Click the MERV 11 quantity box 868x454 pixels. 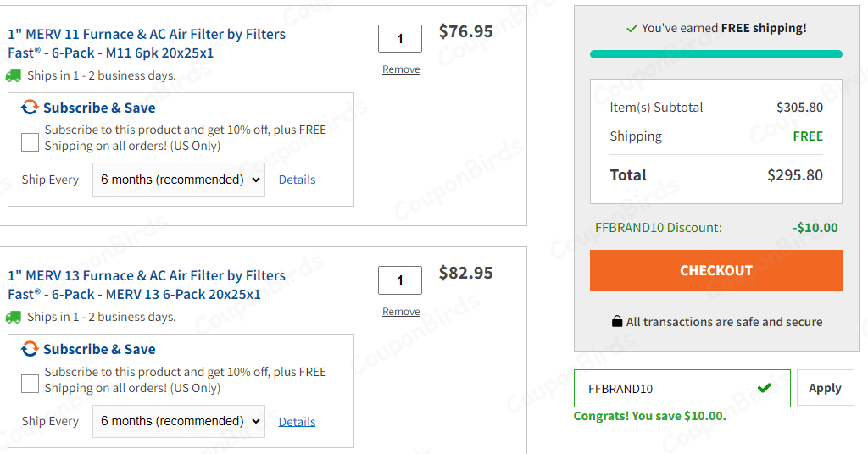coord(400,38)
